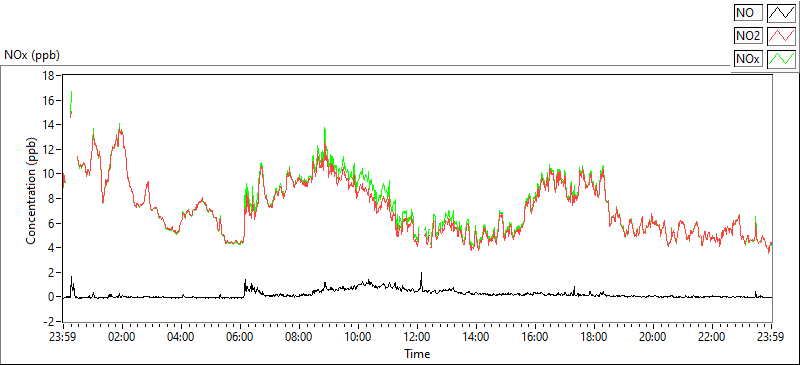Select the 16 y-axis scale value
The image size is (800, 365).
tap(49, 100)
